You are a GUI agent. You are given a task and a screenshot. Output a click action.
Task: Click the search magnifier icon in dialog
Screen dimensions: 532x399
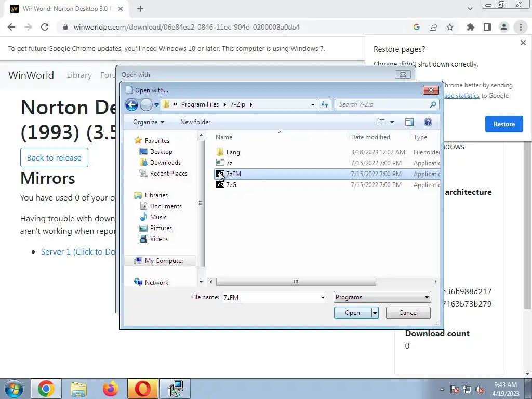(x=433, y=104)
